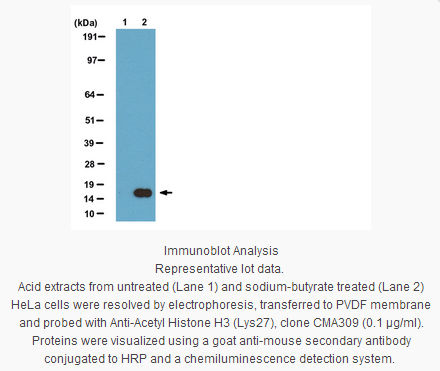Image resolution: width=440 pixels, height=371 pixels.
Task: Click the words PVDF membrane in caption
Action: pos(383,305)
